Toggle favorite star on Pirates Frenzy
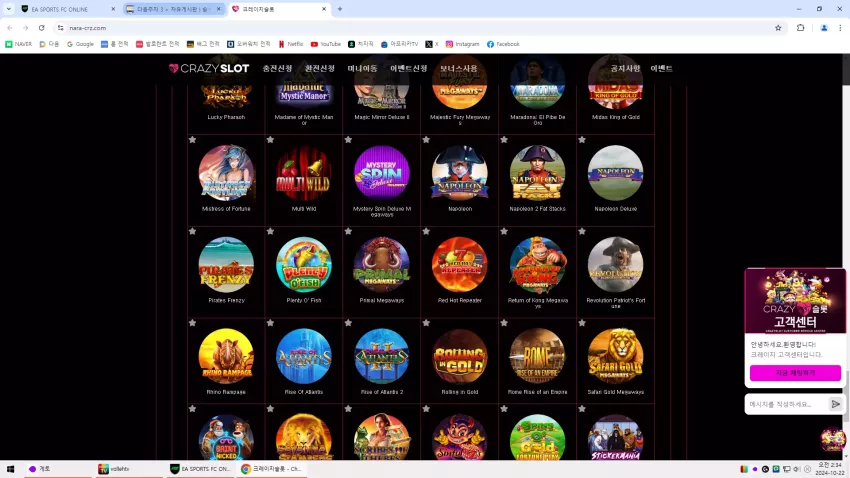850x478 pixels. tap(192, 231)
